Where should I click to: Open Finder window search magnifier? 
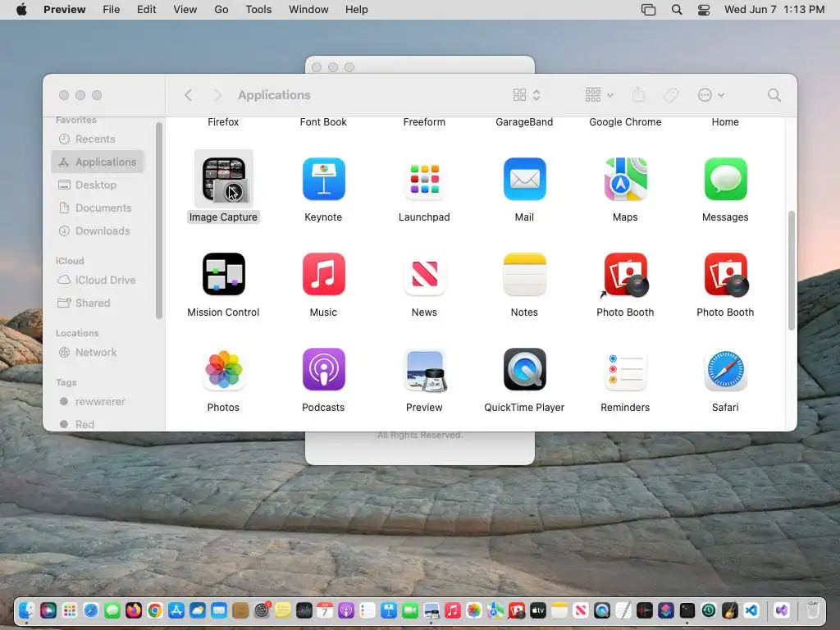(x=774, y=95)
